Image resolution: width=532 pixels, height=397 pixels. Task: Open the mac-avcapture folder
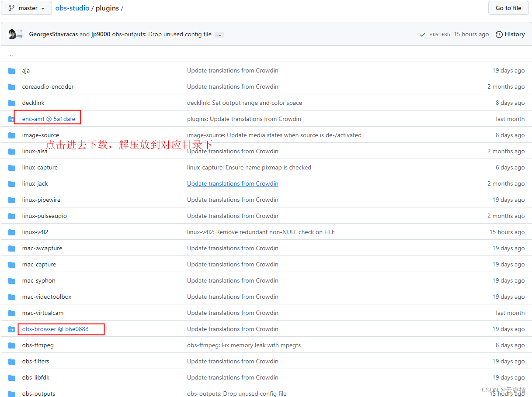click(42, 249)
